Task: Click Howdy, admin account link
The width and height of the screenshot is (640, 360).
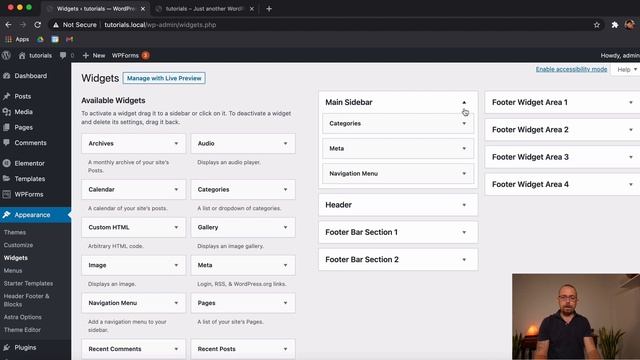Action: [620, 56]
